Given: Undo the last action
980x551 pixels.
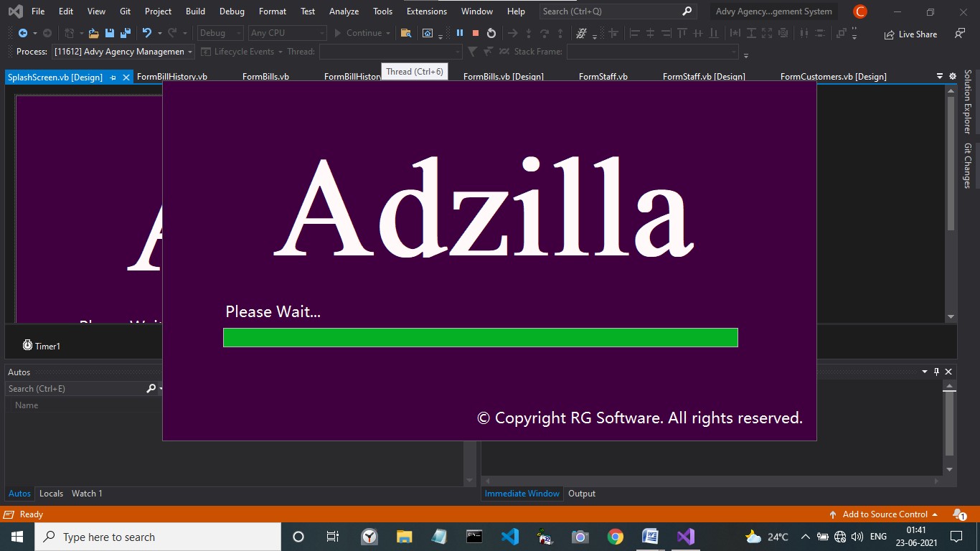Looking at the screenshot, I should coord(146,33).
